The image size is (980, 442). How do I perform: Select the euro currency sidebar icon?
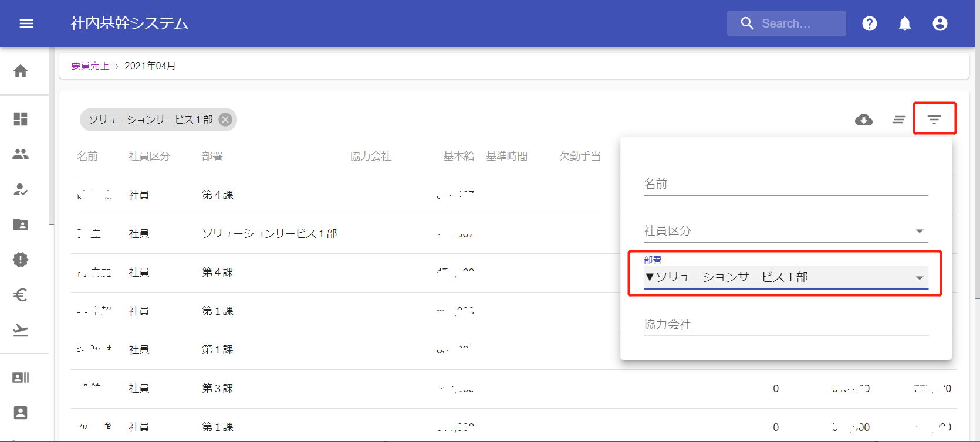coord(21,295)
